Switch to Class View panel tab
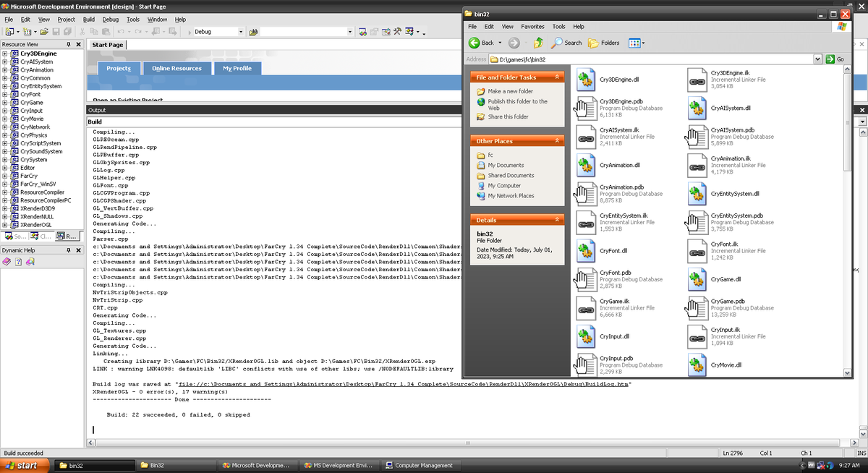The width and height of the screenshot is (868, 473). click(41, 236)
